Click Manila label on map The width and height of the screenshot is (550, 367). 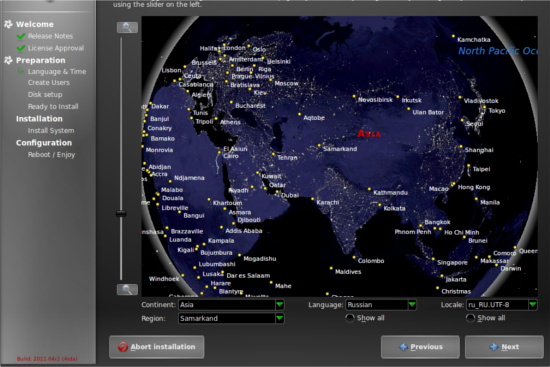(x=490, y=202)
